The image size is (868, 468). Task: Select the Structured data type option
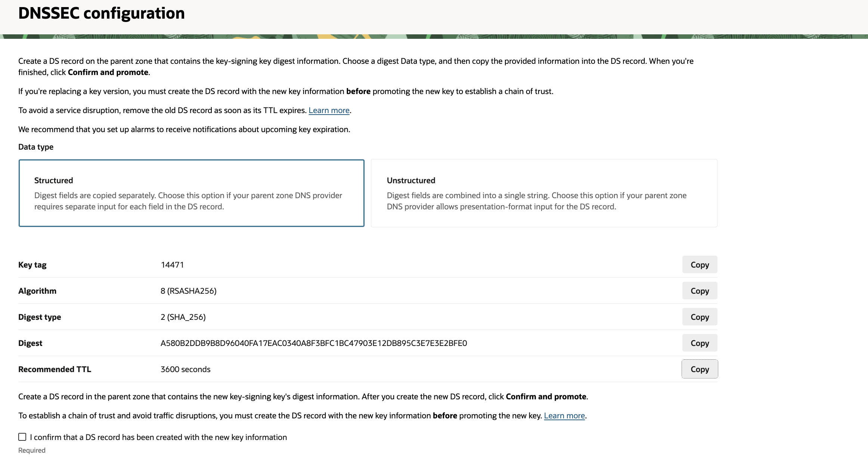click(x=192, y=193)
